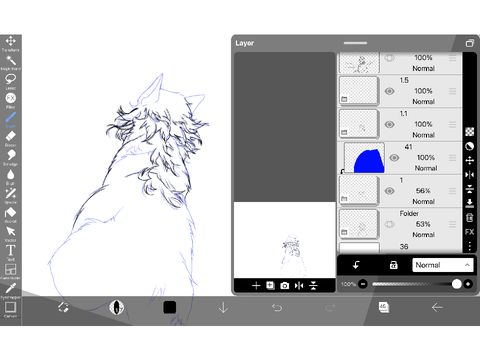Add a special layer
480x360 pixels.
pyautogui.click(x=270, y=286)
